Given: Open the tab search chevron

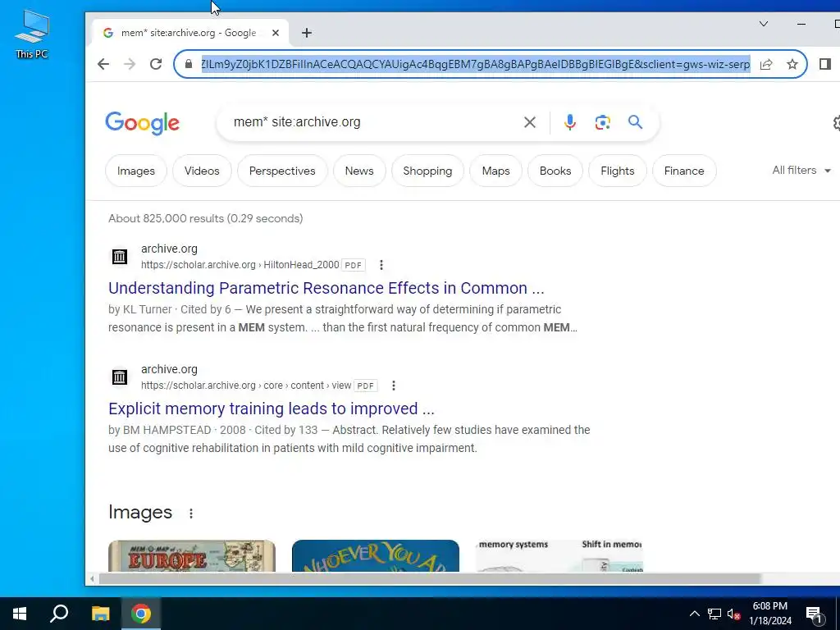Looking at the screenshot, I should (x=764, y=24).
